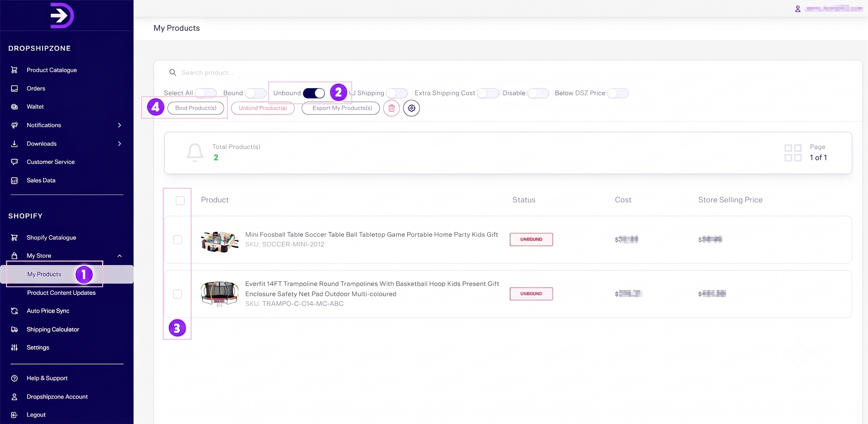
Task: Click the Shipping Calculator truck icon
Action: point(14,329)
